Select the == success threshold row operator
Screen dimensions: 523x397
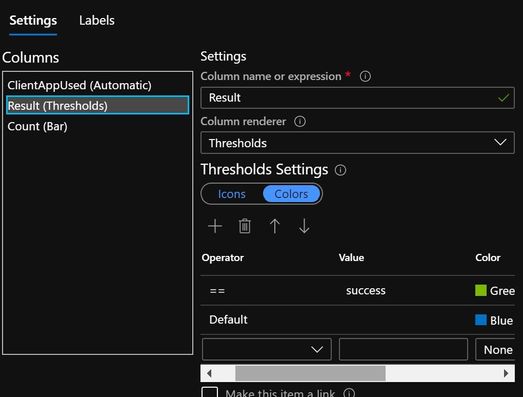[x=217, y=291]
